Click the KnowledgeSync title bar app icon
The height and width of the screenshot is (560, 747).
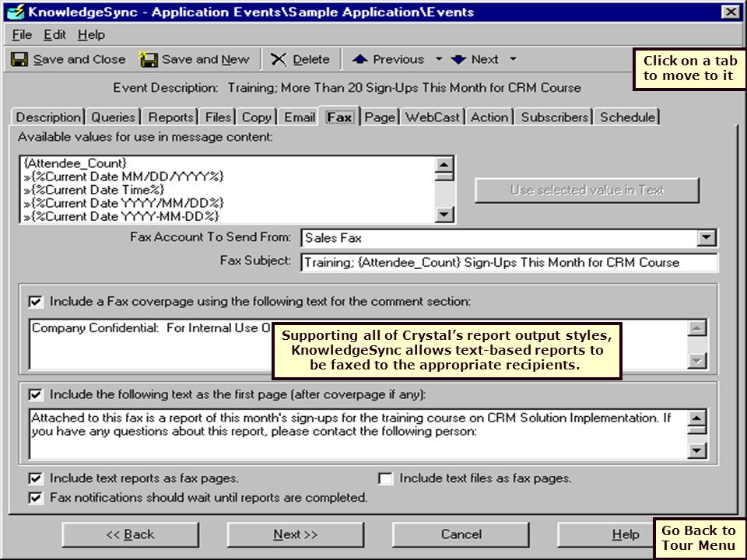tap(15, 12)
